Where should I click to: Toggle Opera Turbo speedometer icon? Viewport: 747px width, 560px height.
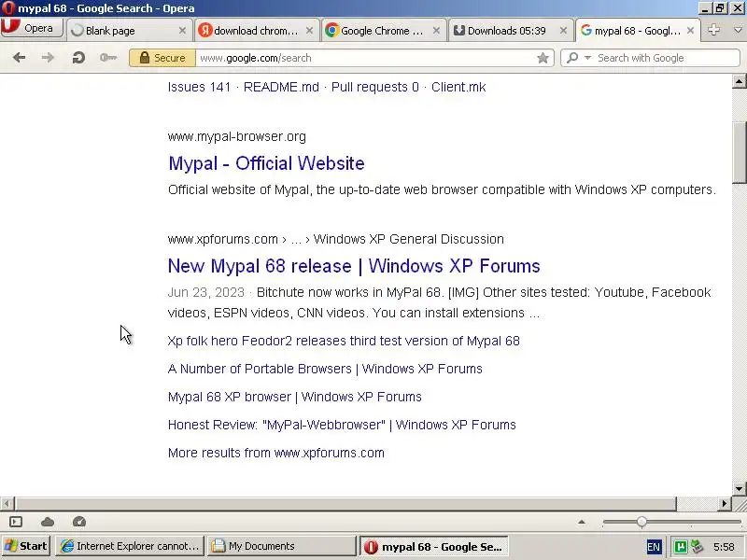pyautogui.click(x=79, y=522)
